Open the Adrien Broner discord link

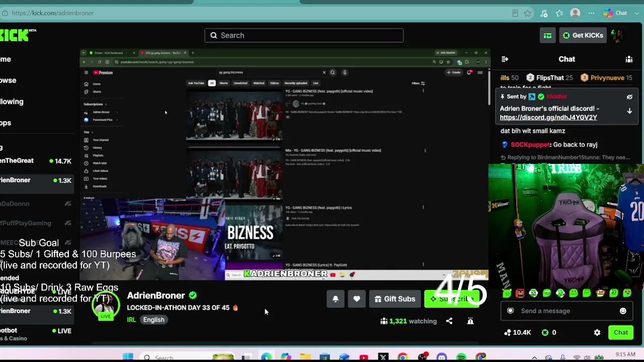(548, 118)
